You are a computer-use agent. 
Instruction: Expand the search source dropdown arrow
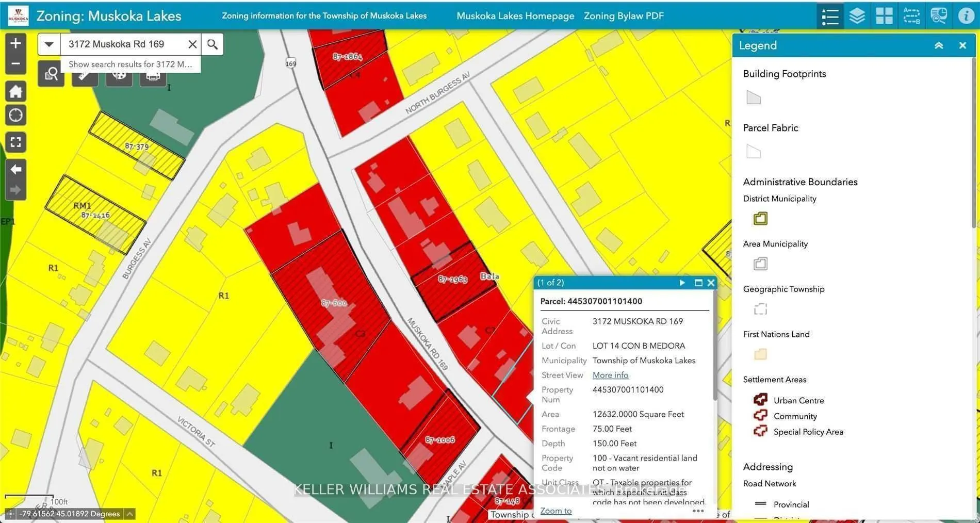point(49,44)
